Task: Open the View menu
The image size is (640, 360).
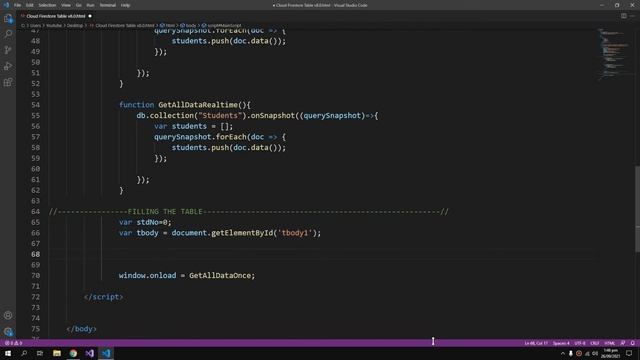Action: (x=66, y=5)
